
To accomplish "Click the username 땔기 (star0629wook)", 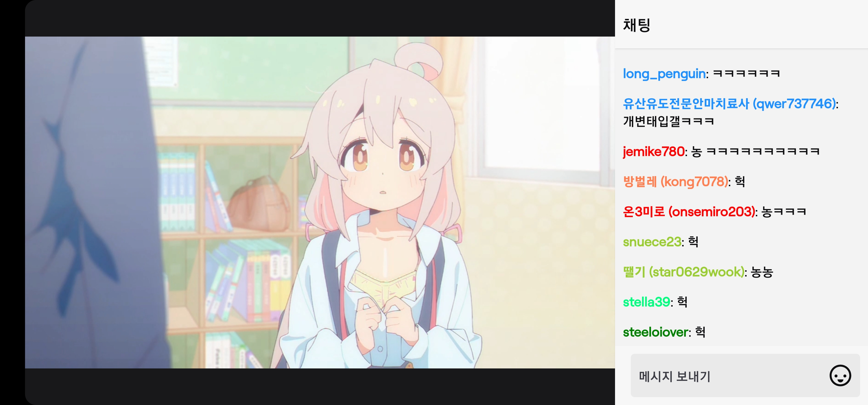I will coord(684,272).
